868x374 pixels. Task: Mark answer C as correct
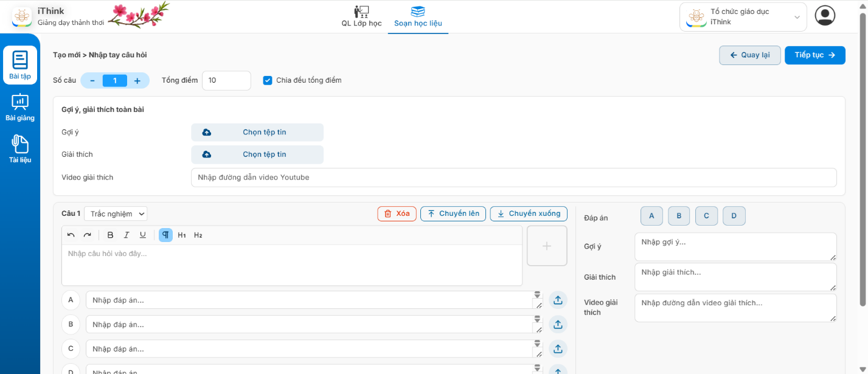pyautogui.click(x=706, y=216)
